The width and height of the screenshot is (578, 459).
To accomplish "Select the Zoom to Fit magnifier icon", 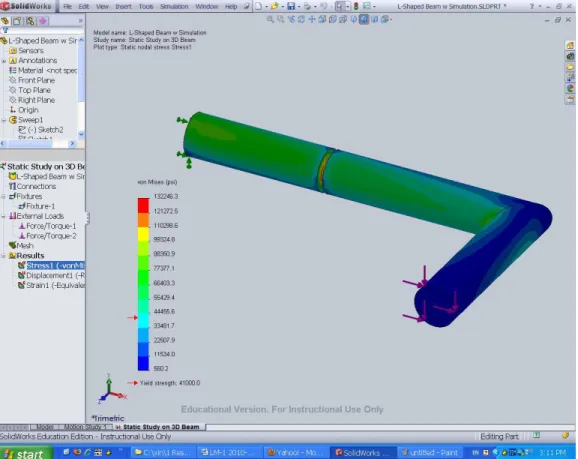I will (270, 20).
